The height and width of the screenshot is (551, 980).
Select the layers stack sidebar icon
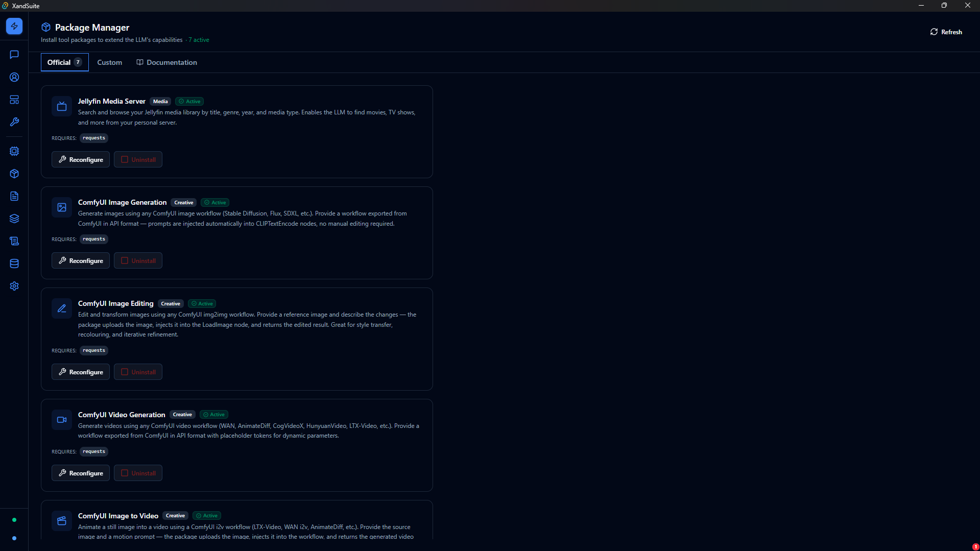(14, 219)
